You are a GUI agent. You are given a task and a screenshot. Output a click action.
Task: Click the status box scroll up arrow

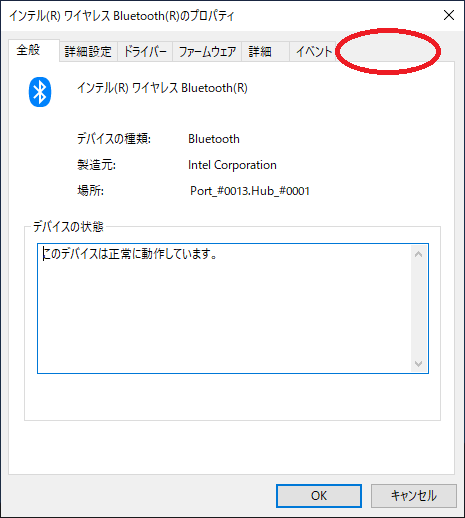click(418, 254)
